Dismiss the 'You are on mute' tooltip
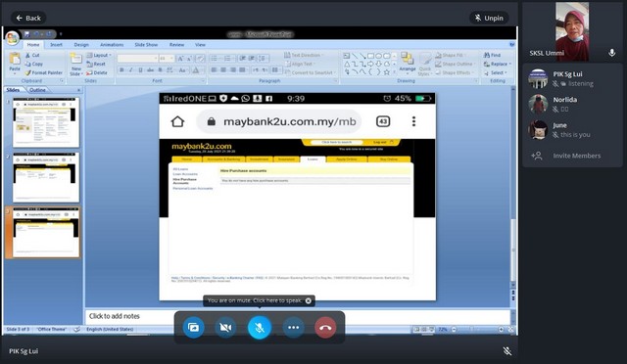Image resolution: width=627 pixels, height=364 pixels. (x=309, y=300)
